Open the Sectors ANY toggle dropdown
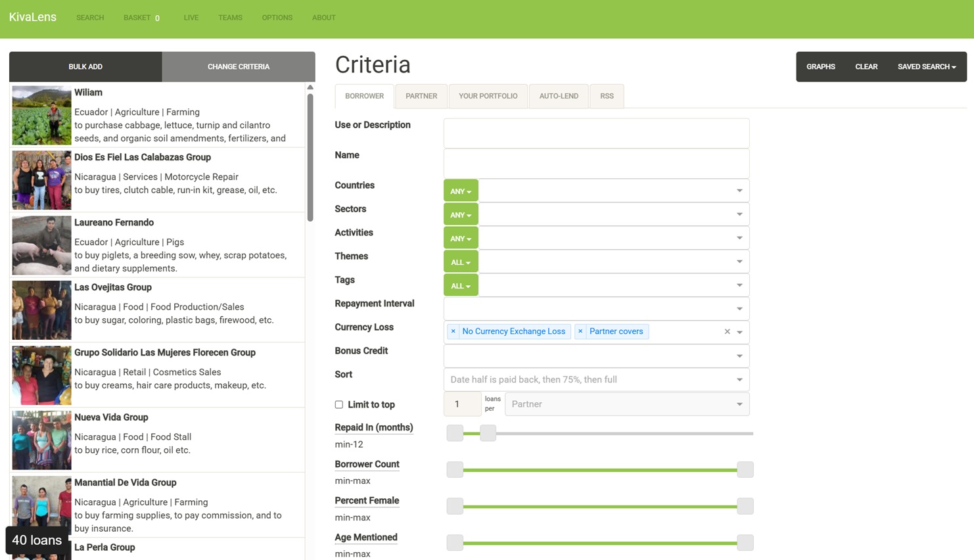Image resolution: width=974 pixels, height=560 pixels. click(x=461, y=215)
